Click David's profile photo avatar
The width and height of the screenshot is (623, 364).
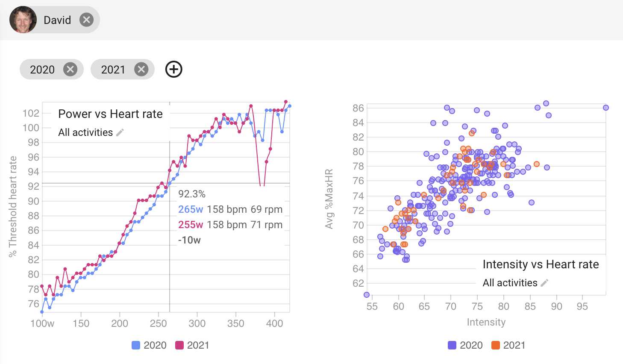coord(23,20)
